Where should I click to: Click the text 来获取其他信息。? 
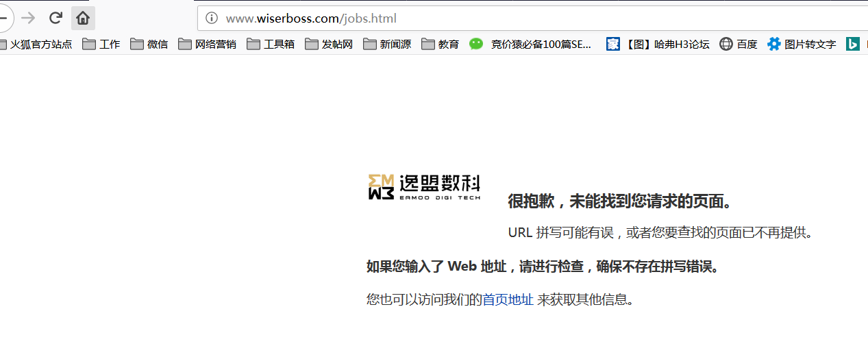(586, 299)
